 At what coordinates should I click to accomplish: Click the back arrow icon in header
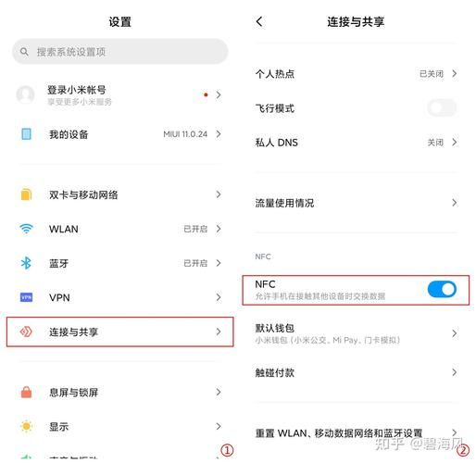(x=259, y=21)
